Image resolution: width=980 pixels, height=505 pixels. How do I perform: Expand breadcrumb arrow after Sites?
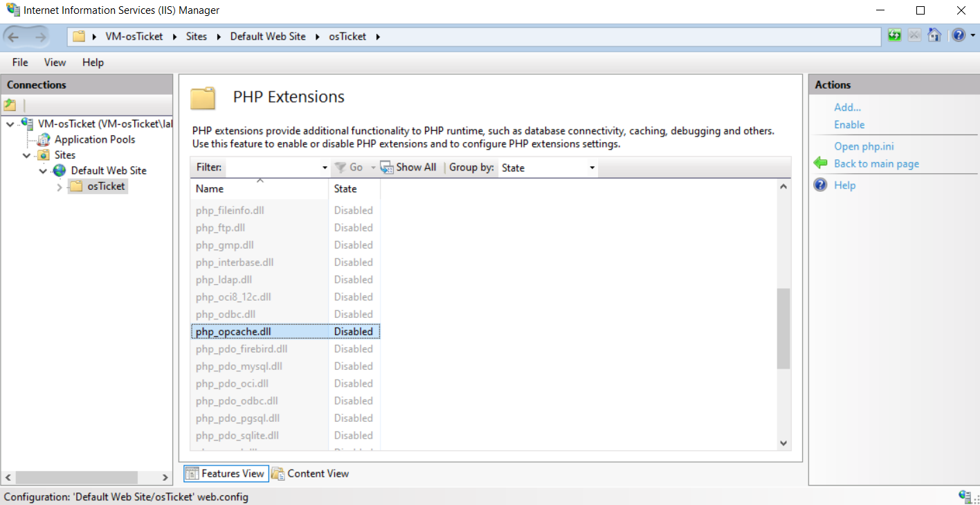pyautogui.click(x=219, y=36)
